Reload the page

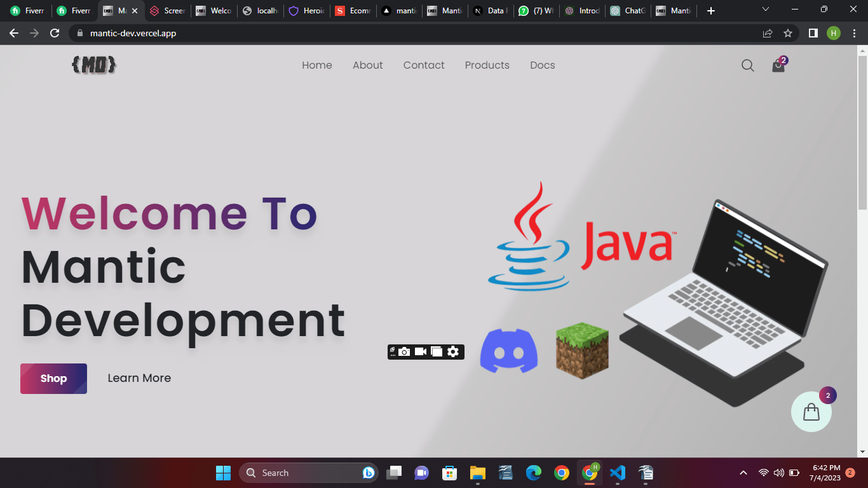pyautogui.click(x=55, y=33)
